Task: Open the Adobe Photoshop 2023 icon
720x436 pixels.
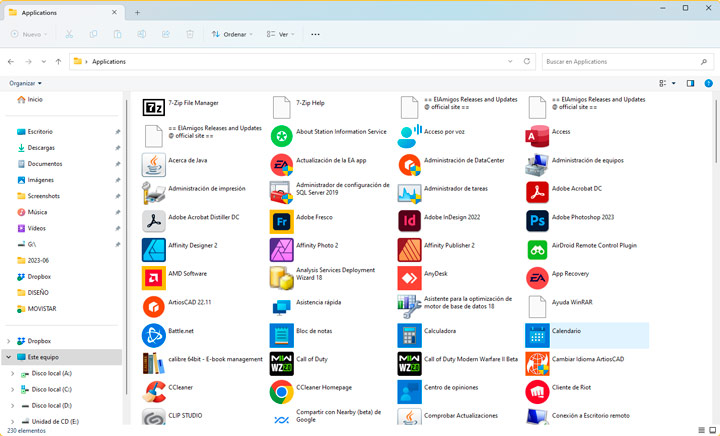Action: (537, 221)
